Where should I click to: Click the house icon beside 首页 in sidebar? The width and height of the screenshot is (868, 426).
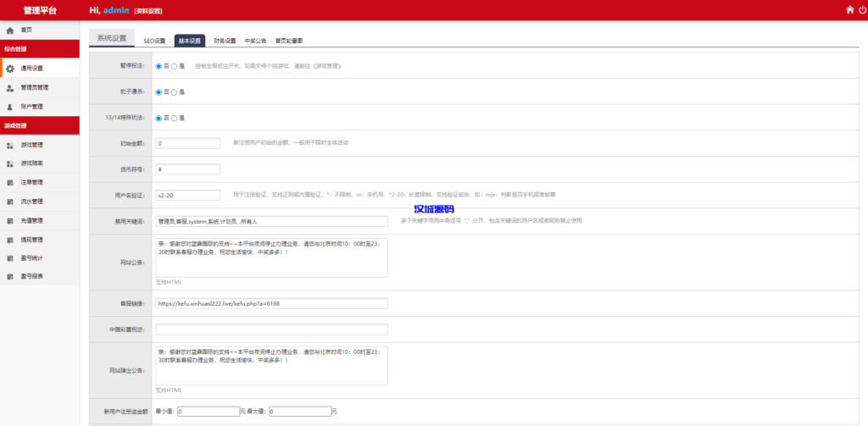10,30
